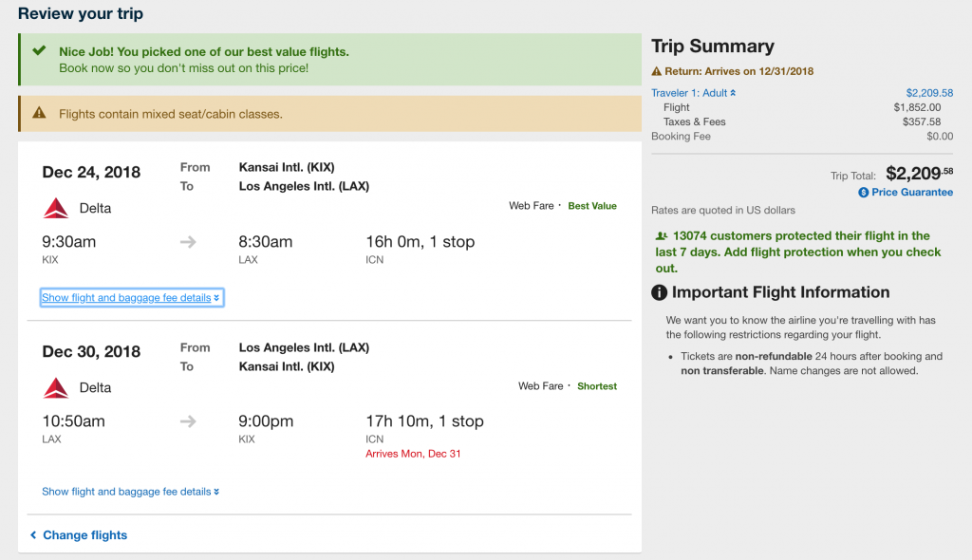Click the Delta logo for Dec 30 flight
Image resolution: width=972 pixels, height=560 pixels.
[56, 388]
